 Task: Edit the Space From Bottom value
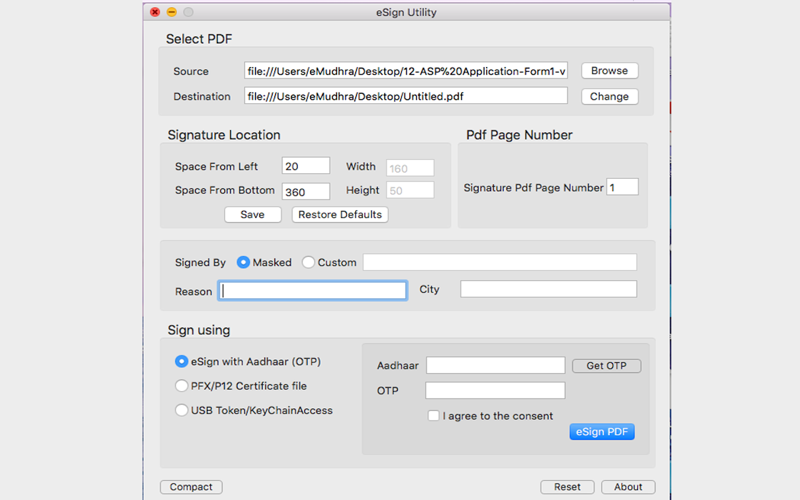click(306, 191)
